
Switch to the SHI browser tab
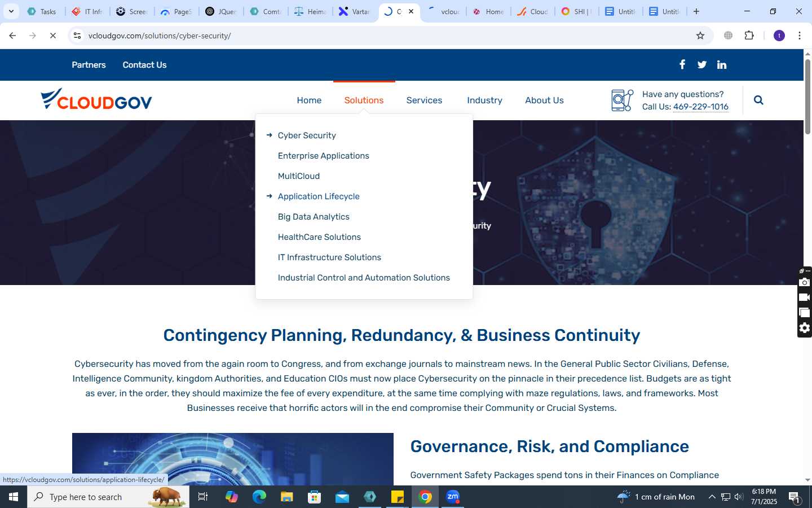click(x=576, y=11)
